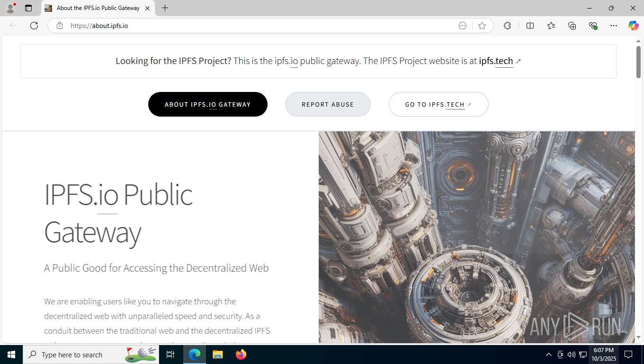Open Microsoft Edge from taskbar
Image resolution: width=644 pixels, height=364 pixels.
(x=195, y=355)
